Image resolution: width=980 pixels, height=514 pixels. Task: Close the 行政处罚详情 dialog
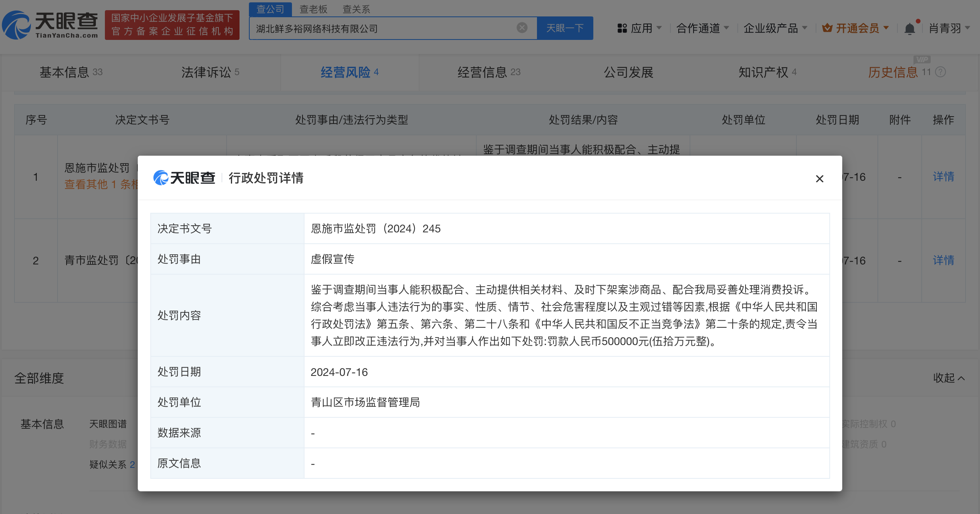tap(819, 179)
